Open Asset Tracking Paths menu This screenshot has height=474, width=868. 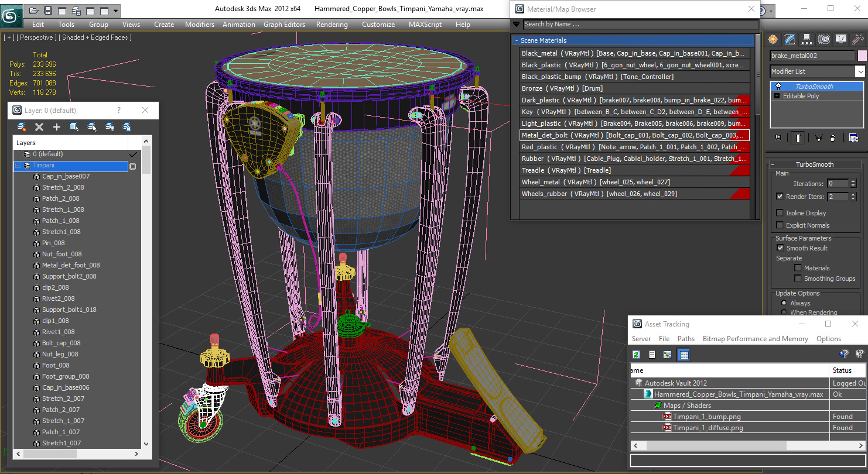686,339
